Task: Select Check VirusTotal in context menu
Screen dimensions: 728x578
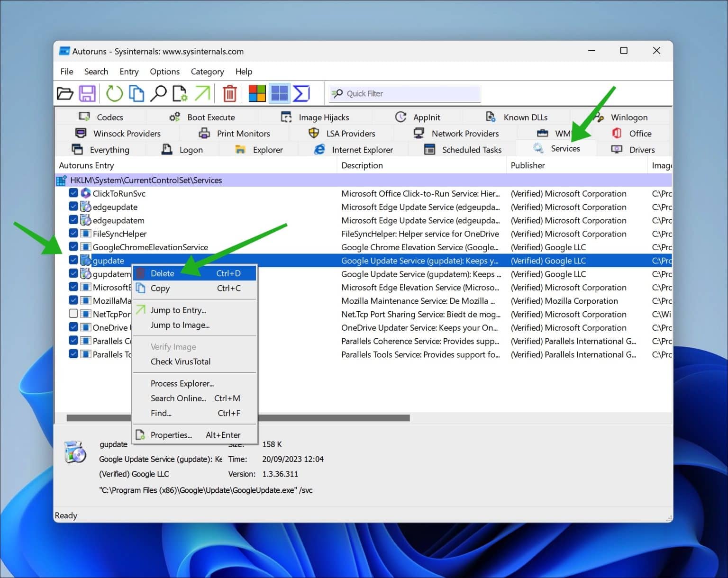Action: click(180, 361)
